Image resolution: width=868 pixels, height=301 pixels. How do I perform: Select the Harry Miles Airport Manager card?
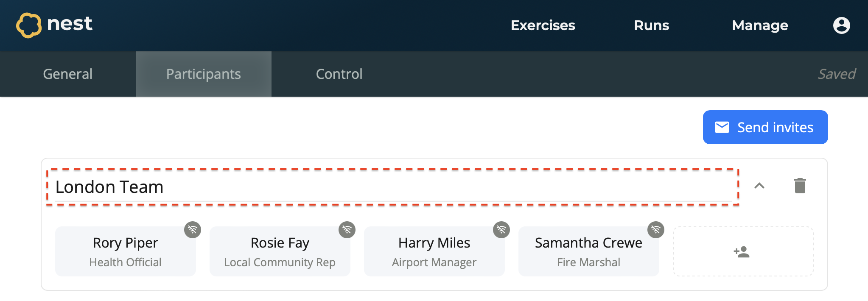click(x=434, y=252)
